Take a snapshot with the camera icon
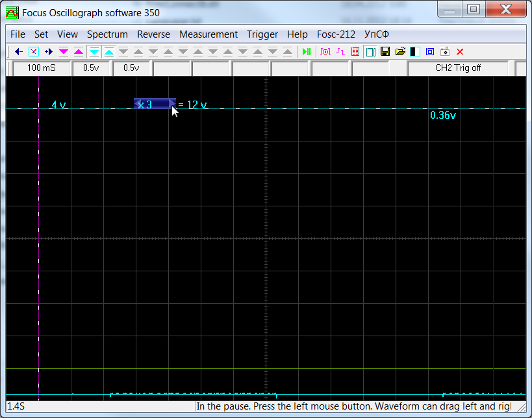 click(445, 51)
